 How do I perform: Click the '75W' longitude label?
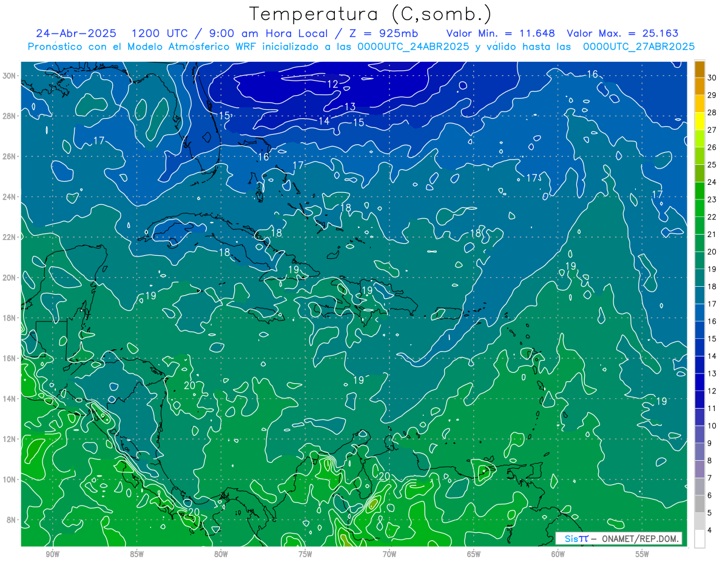[x=305, y=555]
